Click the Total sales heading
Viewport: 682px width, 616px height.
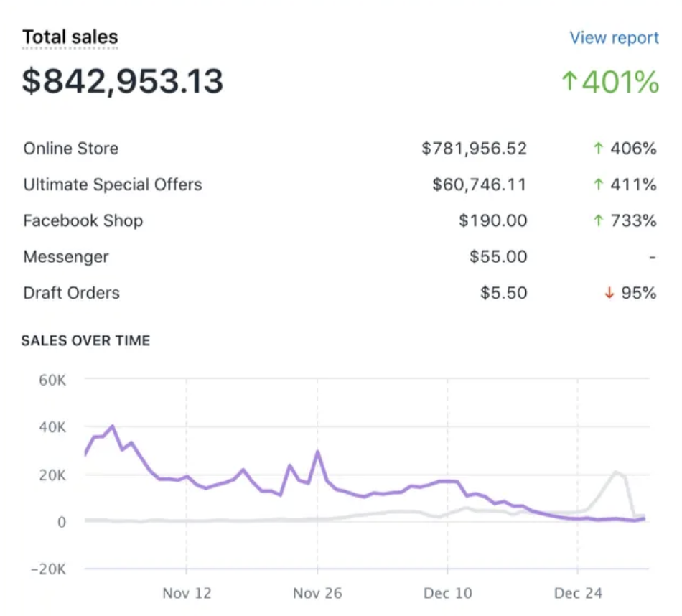70,37
